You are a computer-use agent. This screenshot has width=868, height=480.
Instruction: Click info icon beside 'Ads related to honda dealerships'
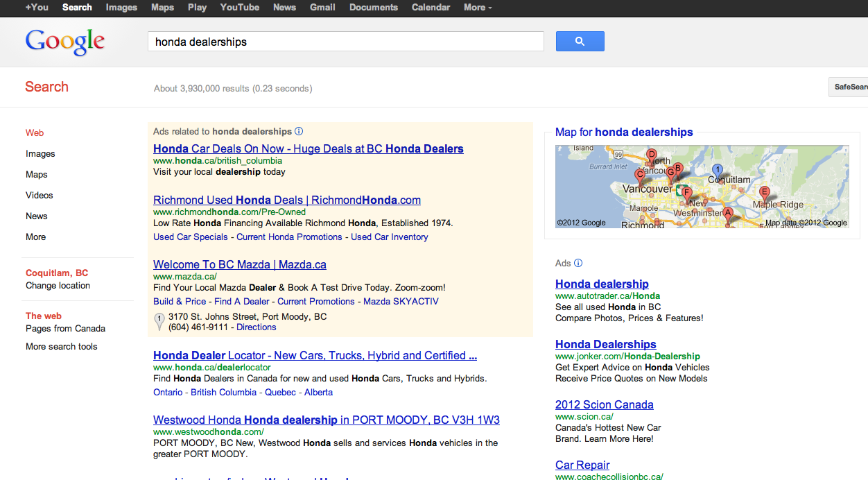pyautogui.click(x=299, y=131)
